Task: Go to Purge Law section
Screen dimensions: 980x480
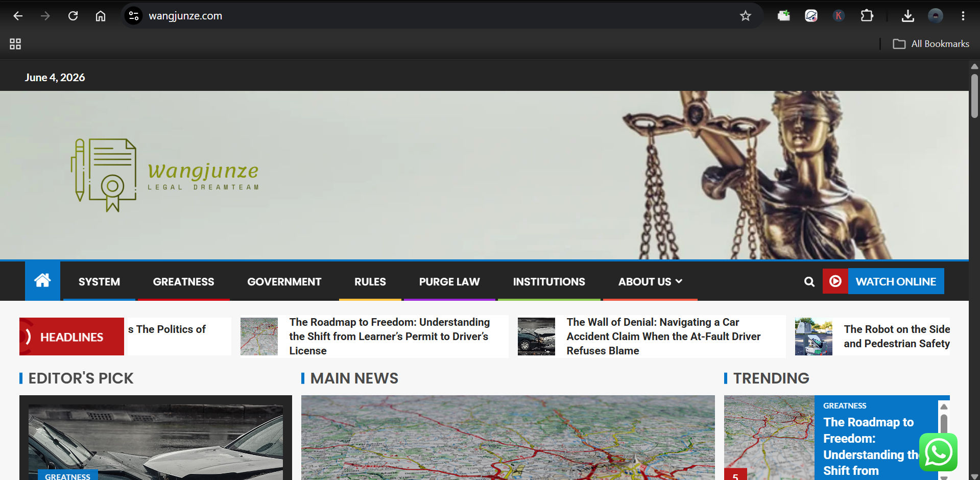Action: click(449, 281)
